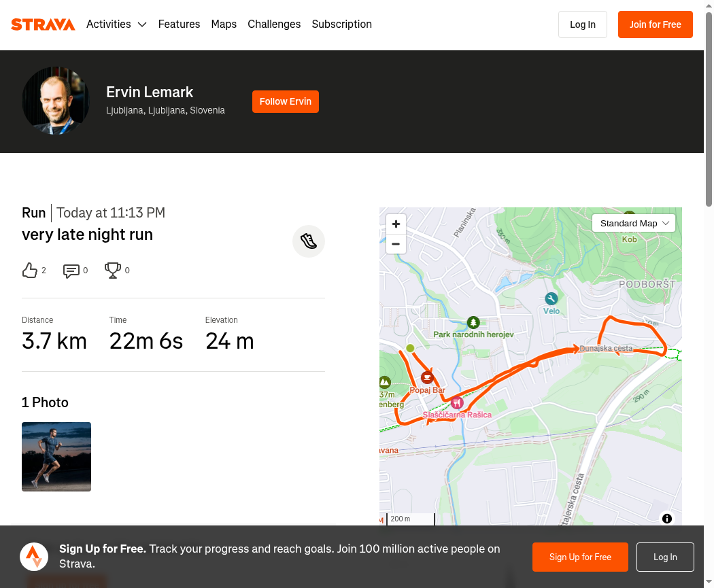This screenshot has width=714, height=588.
Task: Open the Standard Map style dropdown
Action: tap(633, 223)
